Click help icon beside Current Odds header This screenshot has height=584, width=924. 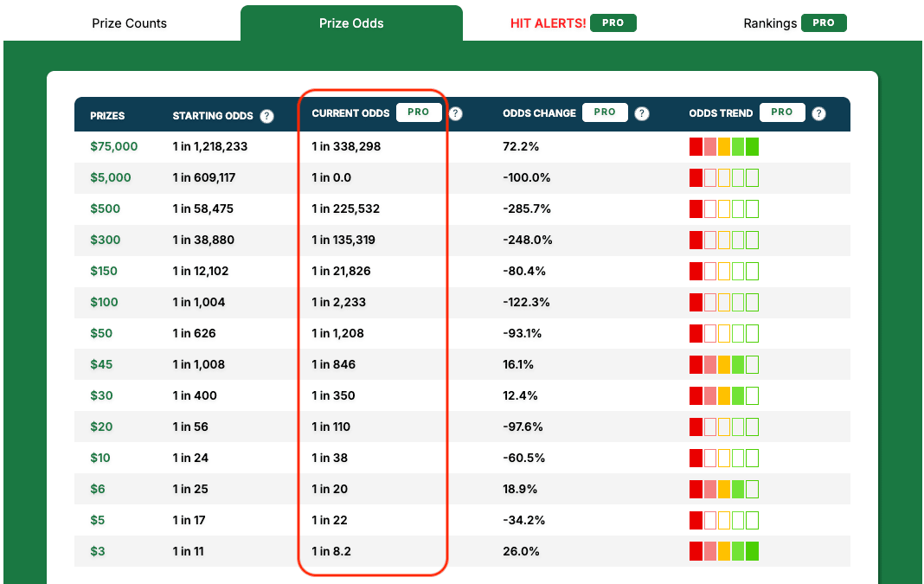click(x=456, y=113)
